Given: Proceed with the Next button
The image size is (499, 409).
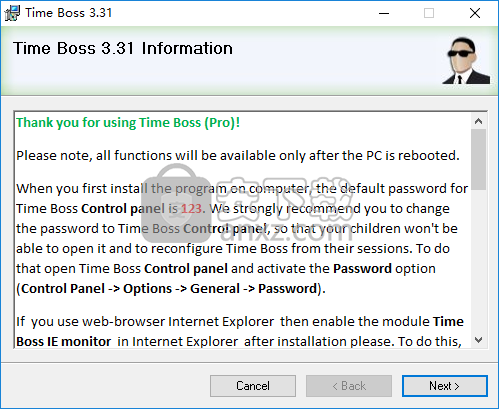Looking at the screenshot, I should (x=445, y=386).
